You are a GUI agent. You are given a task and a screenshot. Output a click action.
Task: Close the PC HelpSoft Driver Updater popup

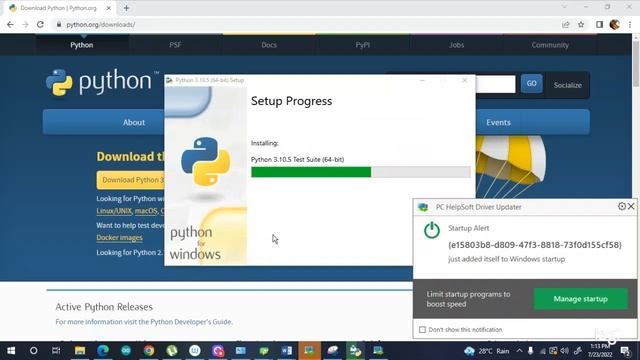(x=631, y=207)
